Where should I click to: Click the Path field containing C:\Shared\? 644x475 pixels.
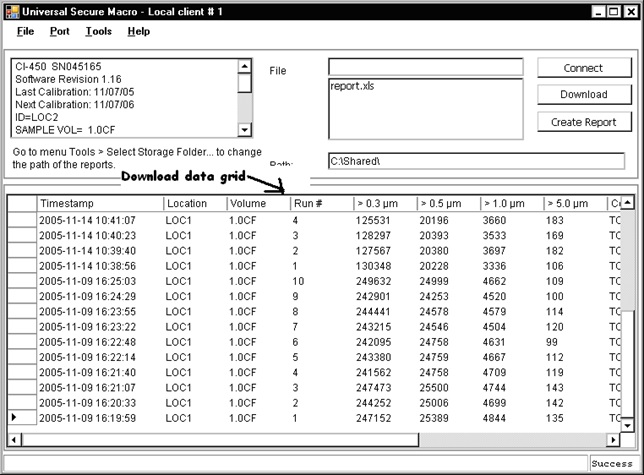click(476, 161)
